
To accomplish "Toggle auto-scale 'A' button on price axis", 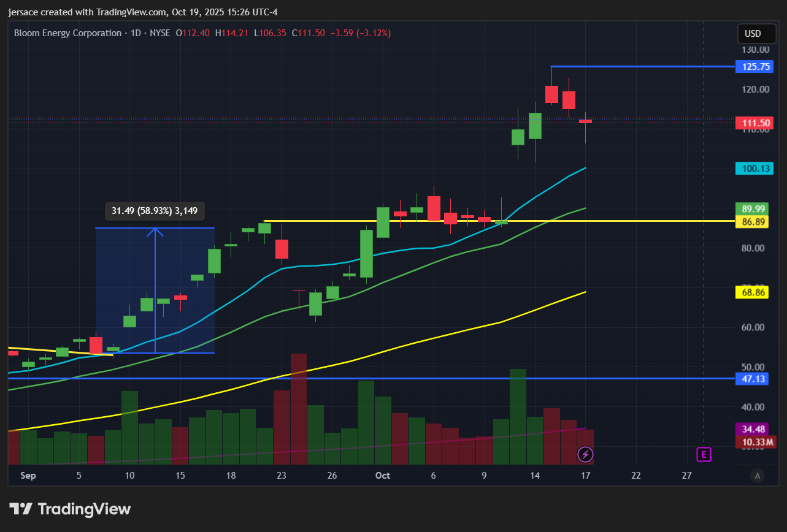I will click(758, 475).
